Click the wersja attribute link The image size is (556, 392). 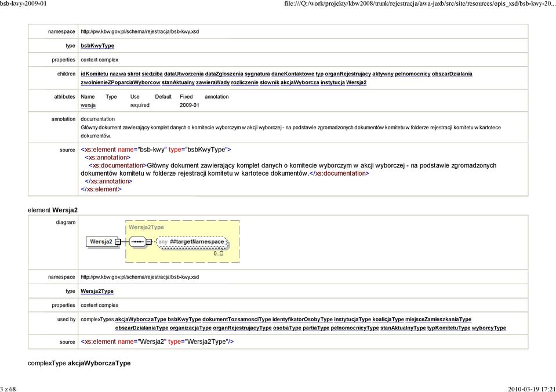(x=88, y=105)
